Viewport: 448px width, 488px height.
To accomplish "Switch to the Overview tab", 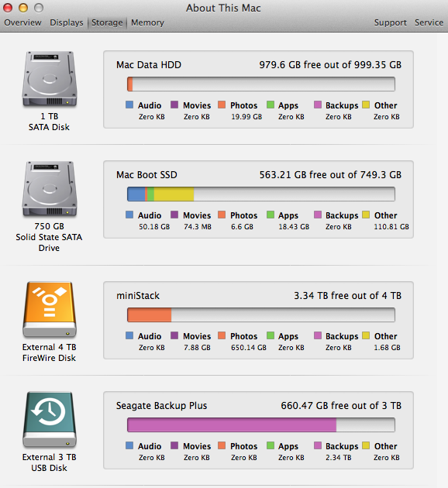I will click(x=22, y=22).
